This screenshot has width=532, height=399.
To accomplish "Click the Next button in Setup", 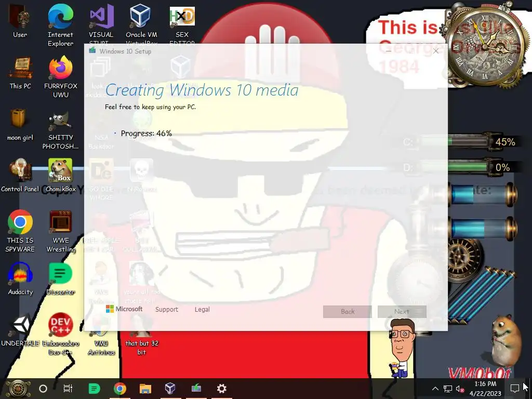I will [402, 312].
